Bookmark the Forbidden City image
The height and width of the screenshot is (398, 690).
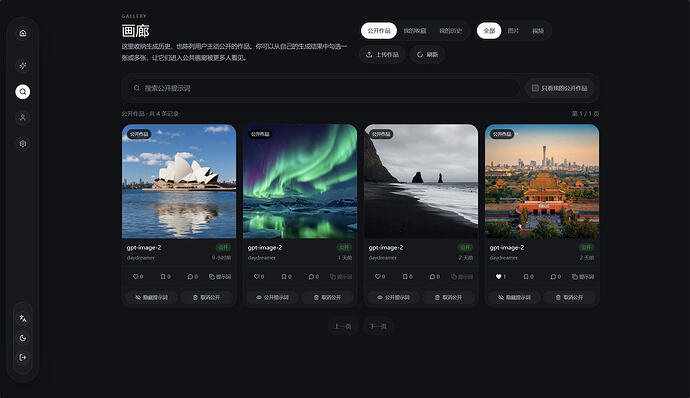click(x=529, y=276)
